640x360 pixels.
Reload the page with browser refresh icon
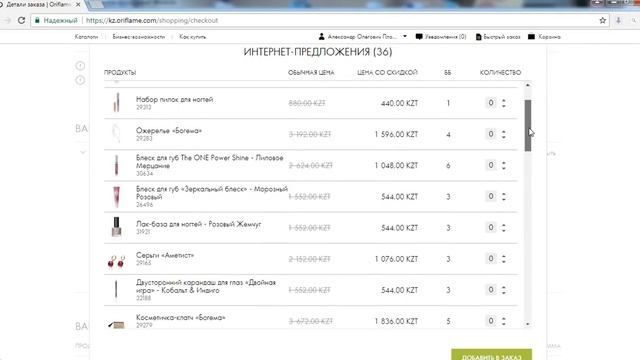21,20
